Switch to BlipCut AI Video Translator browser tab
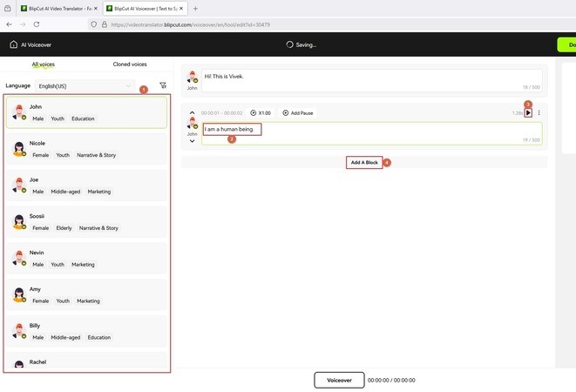This screenshot has width=576, height=392. click(x=51, y=8)
